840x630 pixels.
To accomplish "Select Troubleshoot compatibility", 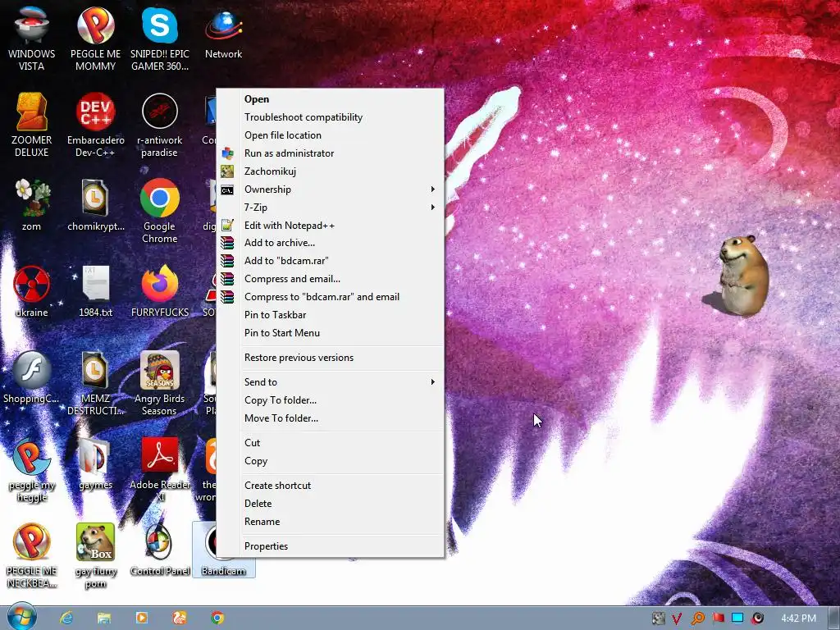I will tap(330, 117).
